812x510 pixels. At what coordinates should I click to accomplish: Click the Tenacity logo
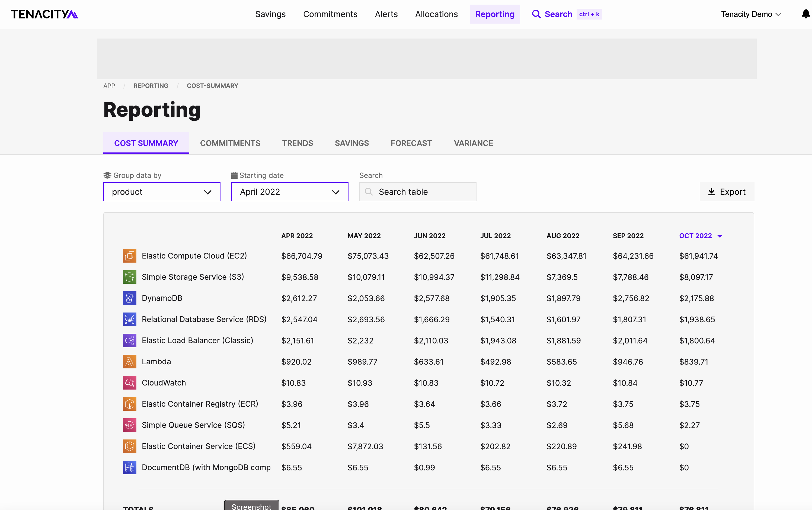tap(44, 14)
